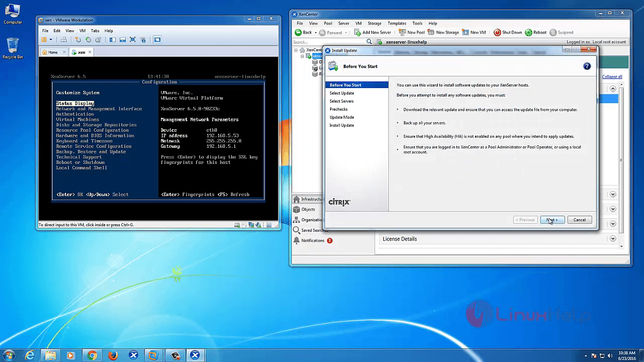Viewport: 644px width, 362px height.
Task: Open VM menu in VMware Workstation
Action: click(x=83, y=31)
